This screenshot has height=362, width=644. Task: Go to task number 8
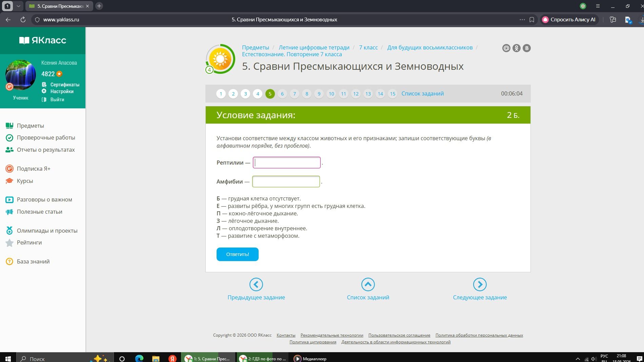[x=307, y=94]
